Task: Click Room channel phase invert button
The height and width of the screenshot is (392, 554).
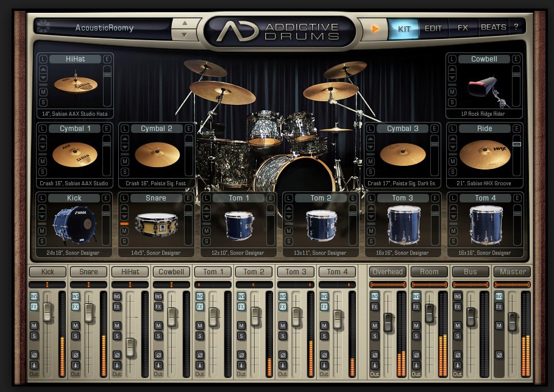Action: tap(416, 355)
